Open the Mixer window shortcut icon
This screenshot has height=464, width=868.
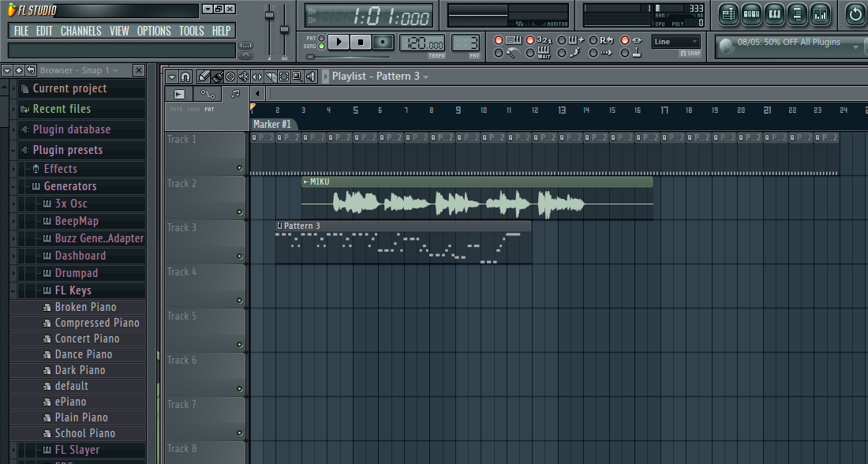[821, 15]
